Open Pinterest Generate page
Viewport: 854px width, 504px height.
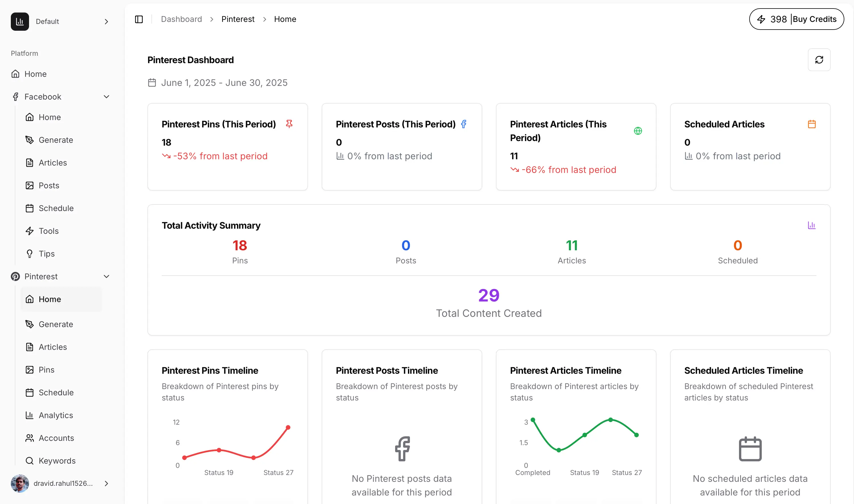tap(61, 324)
